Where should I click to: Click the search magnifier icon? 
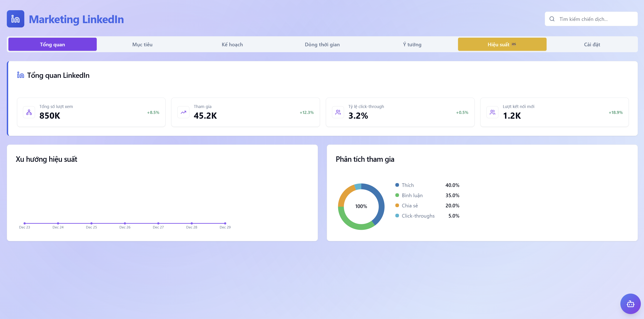click(x=552, y=19)
